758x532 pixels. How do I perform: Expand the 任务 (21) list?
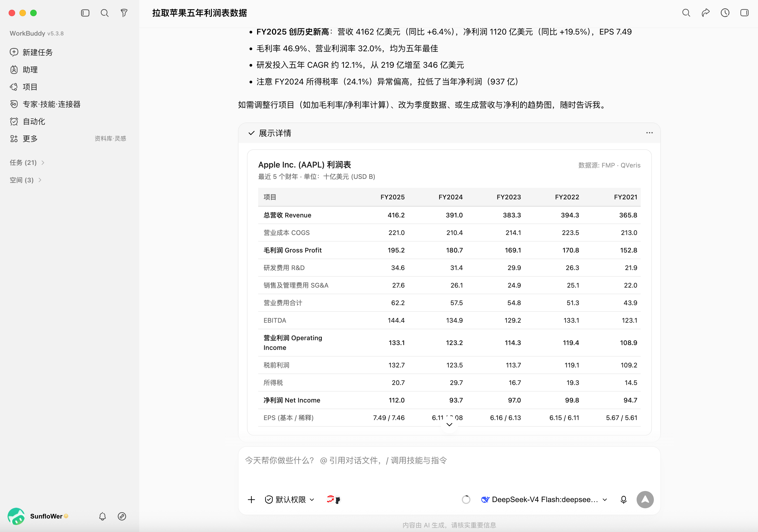(x=27, y=162)
